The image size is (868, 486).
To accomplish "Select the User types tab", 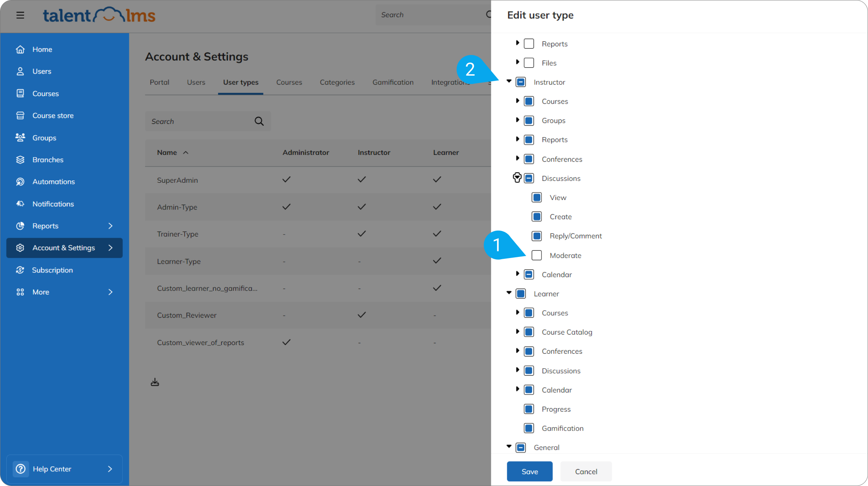I will point(241,82).
